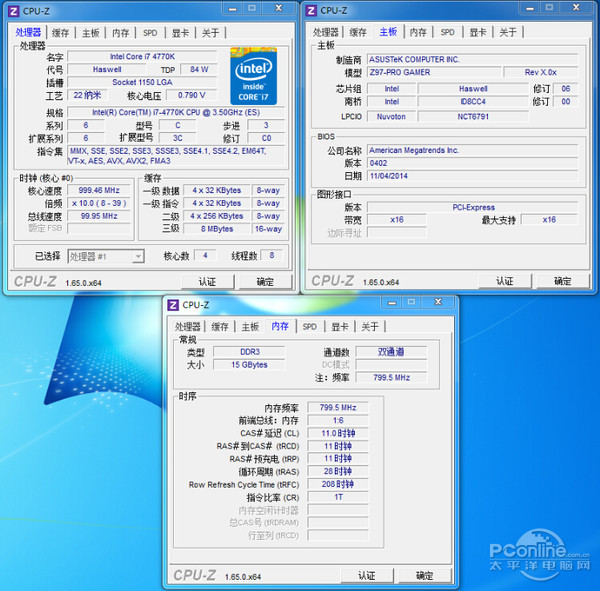The height and width of the screenshot is (591, 600).
Task: Click 认证 button in processor window
Action: [x=207, y=282]
